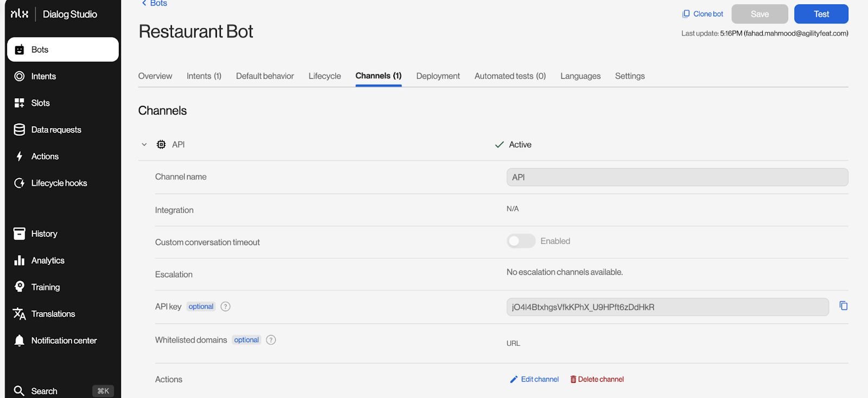Switch to the Deployment tab

[438, 76]
